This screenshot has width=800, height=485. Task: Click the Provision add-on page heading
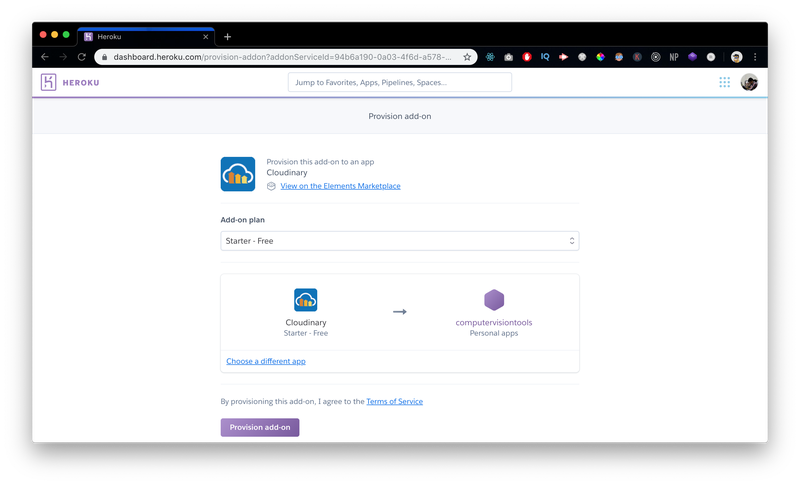[x=399, y=116]
